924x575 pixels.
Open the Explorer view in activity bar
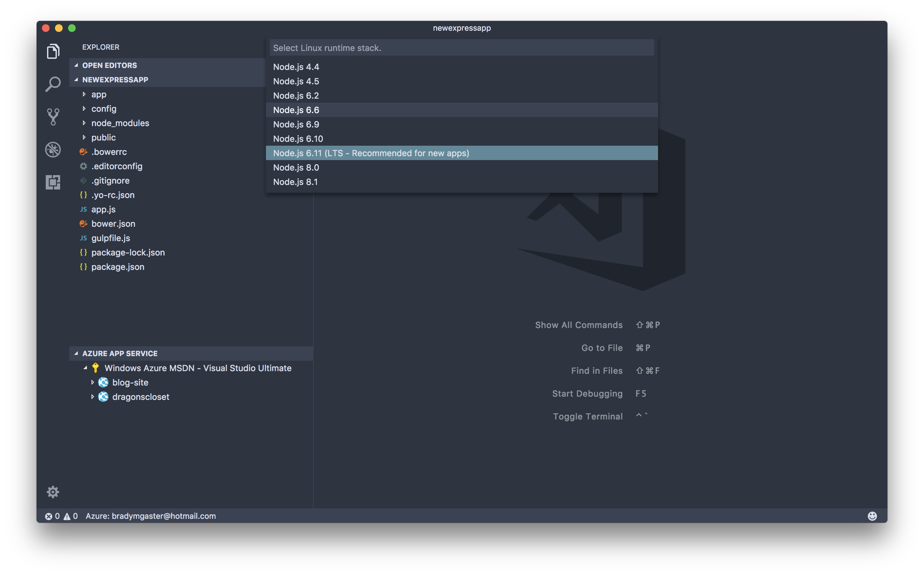pos(53,51)
